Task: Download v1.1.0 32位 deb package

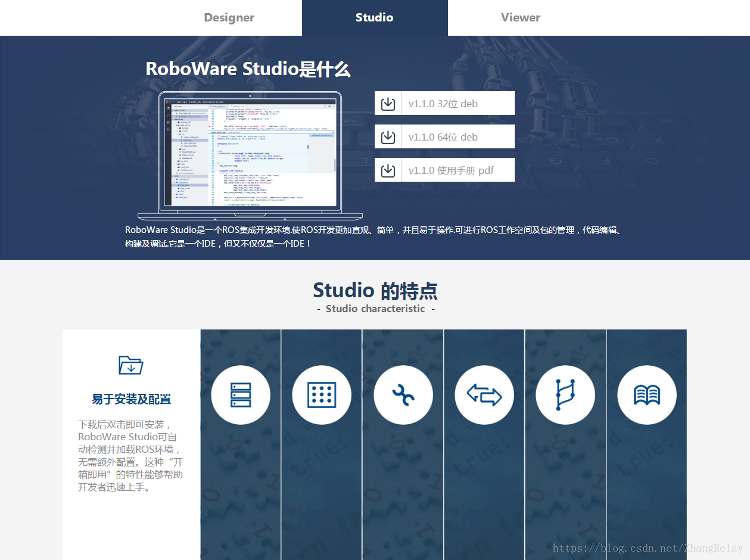Action: point(444,104)
